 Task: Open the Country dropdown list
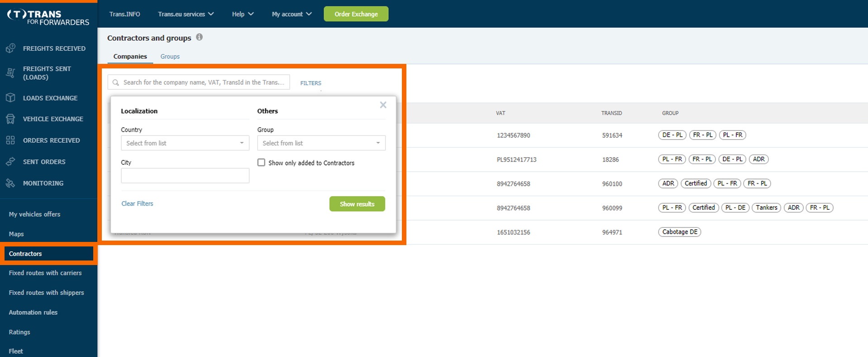185,143
